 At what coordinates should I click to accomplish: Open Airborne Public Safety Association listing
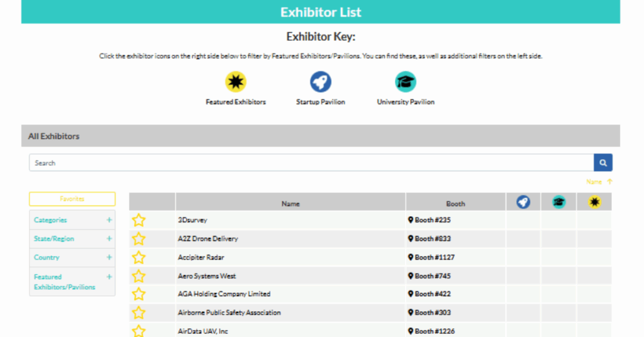[229, 312]
